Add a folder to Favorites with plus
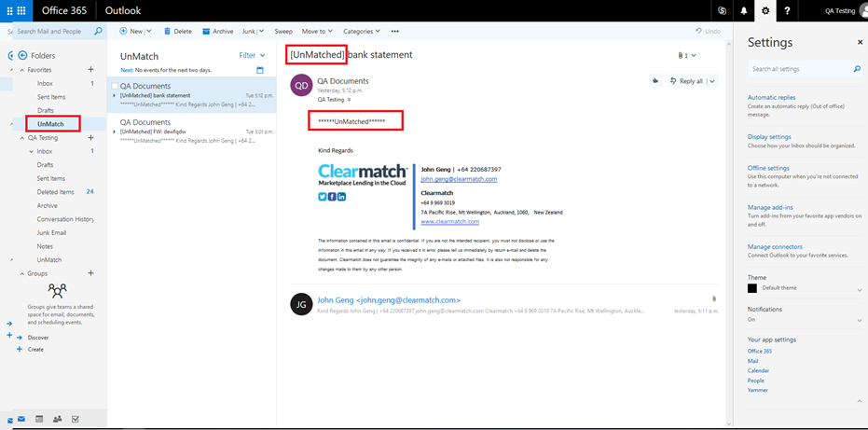The image size is (868, 430). 90,70
